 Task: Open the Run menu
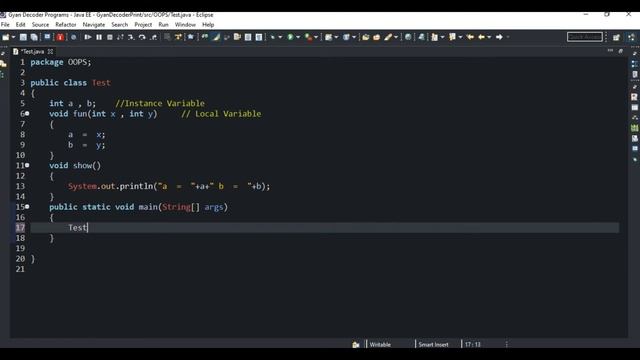coord(163,25)
